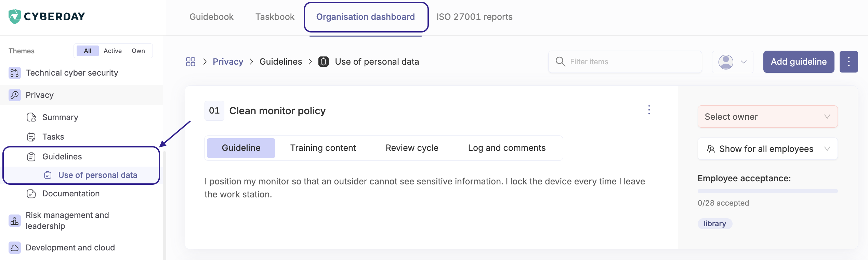868x260 pixels.
Task: Open three-dot menu next to Add guideline
Action: (x=849, y=62)
